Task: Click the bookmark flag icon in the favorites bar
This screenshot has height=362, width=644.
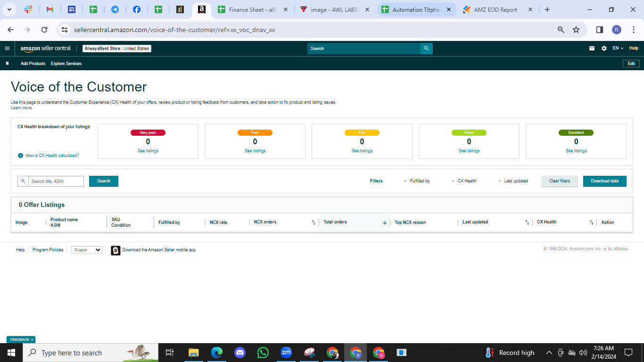Action: (x=7, y=64)
